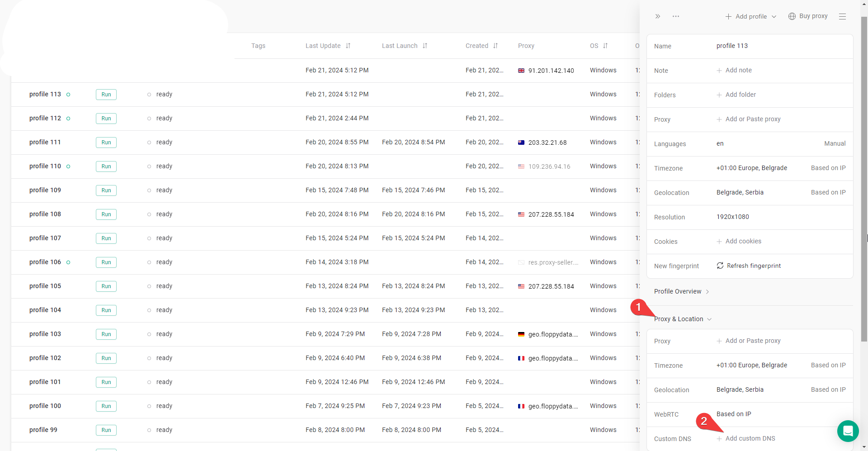Open the hamburger menu in top right
The image size is (868, 451).
842,16
